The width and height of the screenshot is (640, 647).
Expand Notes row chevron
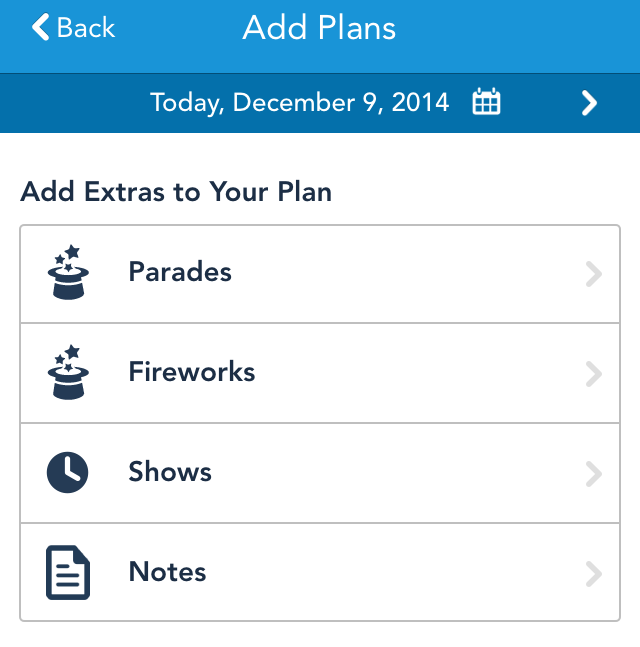click(x=594, y=573)
